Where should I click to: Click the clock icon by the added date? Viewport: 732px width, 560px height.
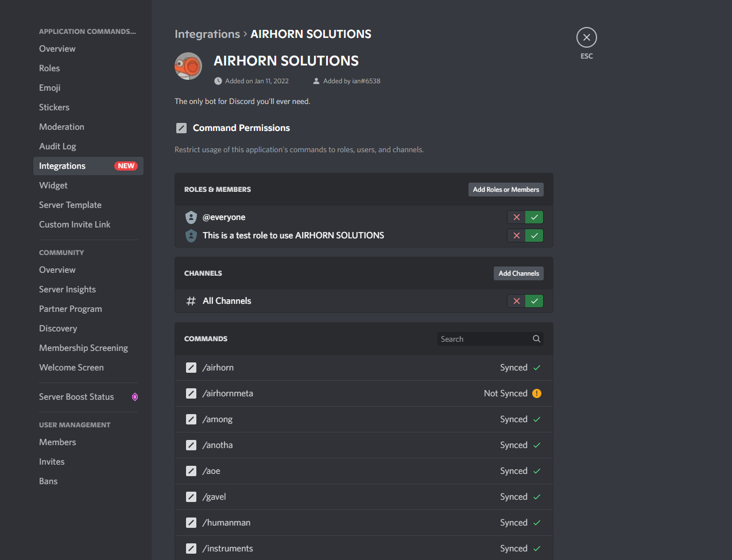(x=218, y=81)
